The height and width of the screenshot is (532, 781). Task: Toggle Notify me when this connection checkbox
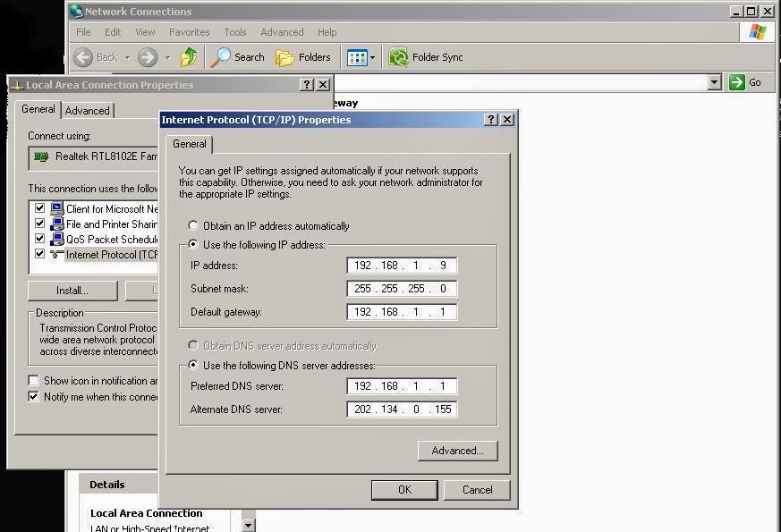[33, 397]
